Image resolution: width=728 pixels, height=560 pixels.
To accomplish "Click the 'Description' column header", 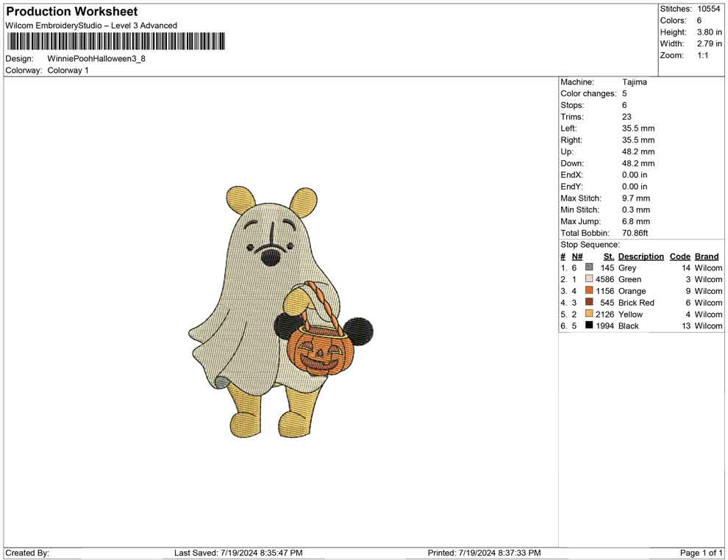I will point(640,256).
